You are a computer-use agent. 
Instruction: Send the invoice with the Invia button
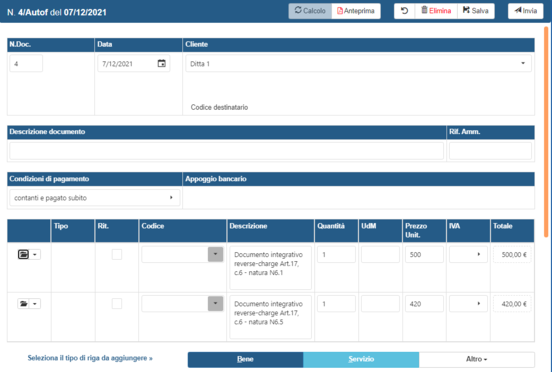[526, 11]
